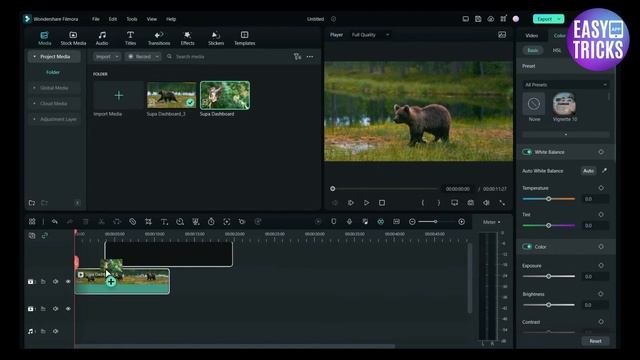Open the Stickers panel
The height and width of the screenshot is (360, 640).
pos(216,38)
